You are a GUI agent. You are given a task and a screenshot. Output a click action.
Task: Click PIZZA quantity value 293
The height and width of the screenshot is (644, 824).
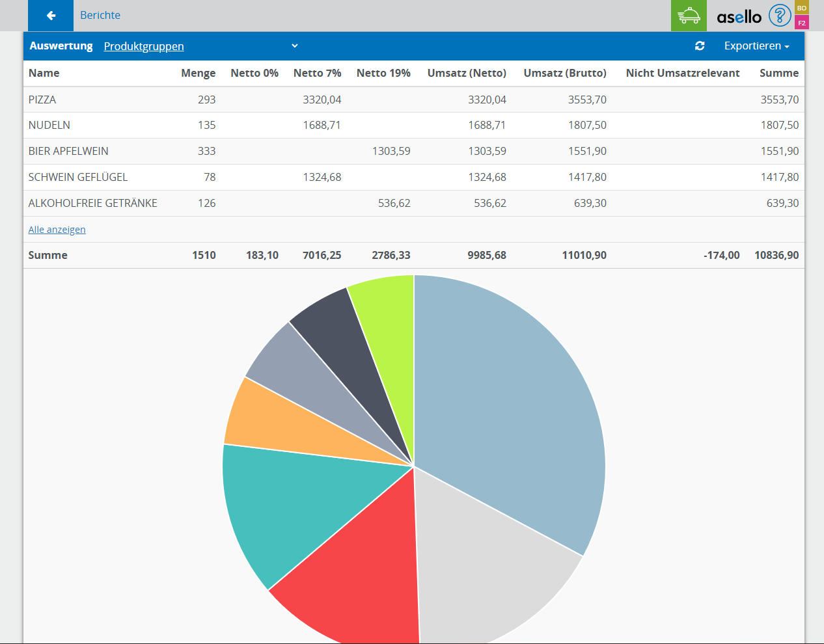point(207,100)
